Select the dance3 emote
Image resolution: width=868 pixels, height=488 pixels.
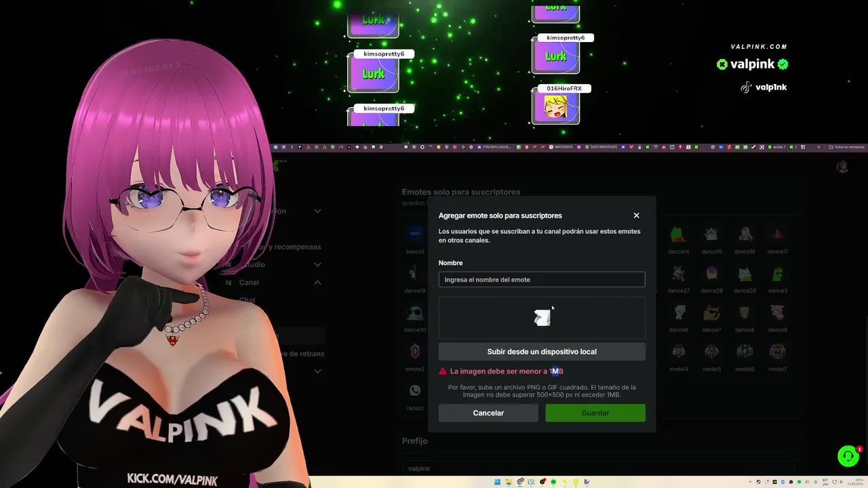tap(777, 274)
